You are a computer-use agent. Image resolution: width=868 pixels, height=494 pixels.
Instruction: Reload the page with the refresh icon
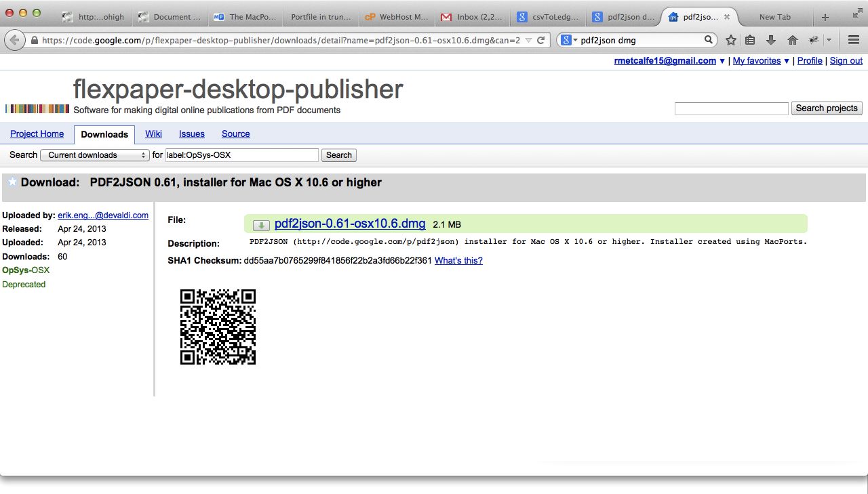[540, 40]
